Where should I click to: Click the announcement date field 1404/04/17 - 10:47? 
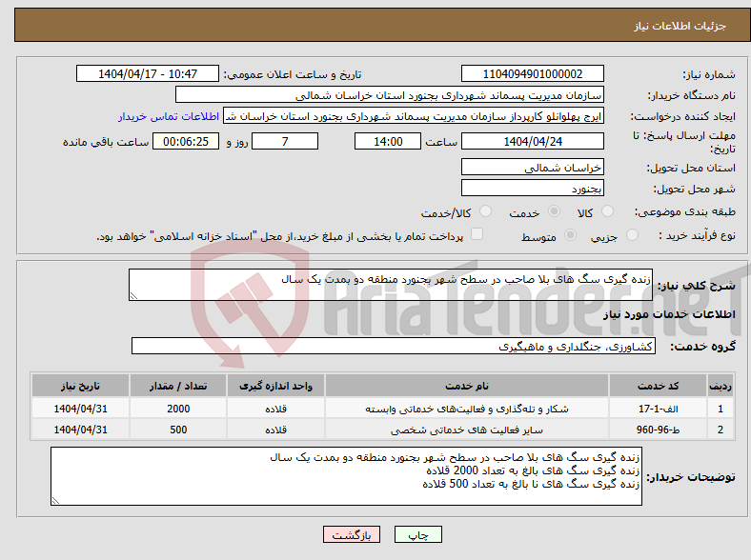[x=148, y=73]
